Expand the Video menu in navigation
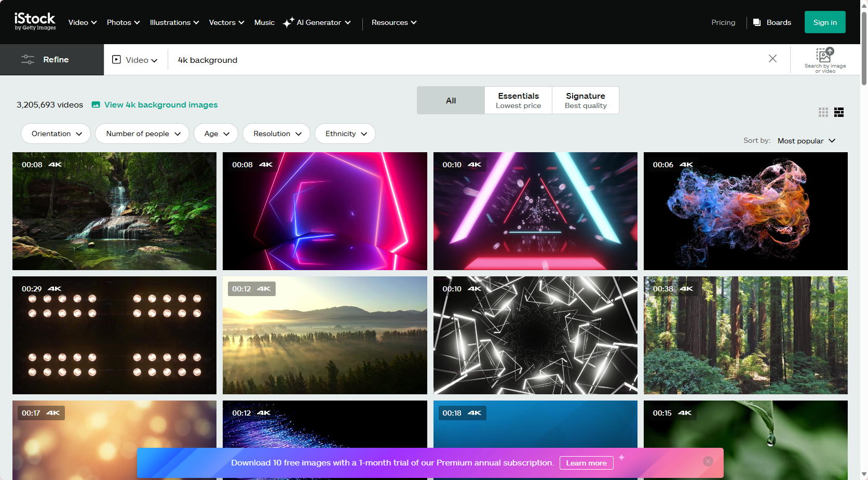Viewport: 868px width, 480px height. 83,22
